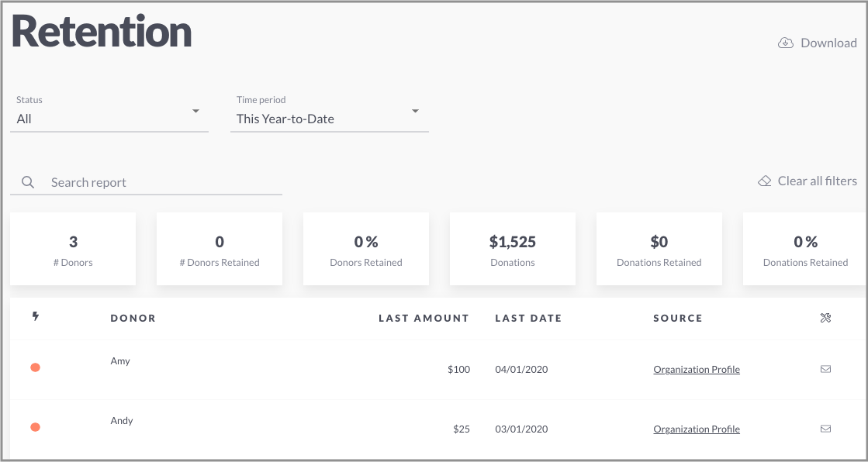Open the Status dropdown set to All
Viewport: 868px width, 462px height.
[x=109, y=113]
